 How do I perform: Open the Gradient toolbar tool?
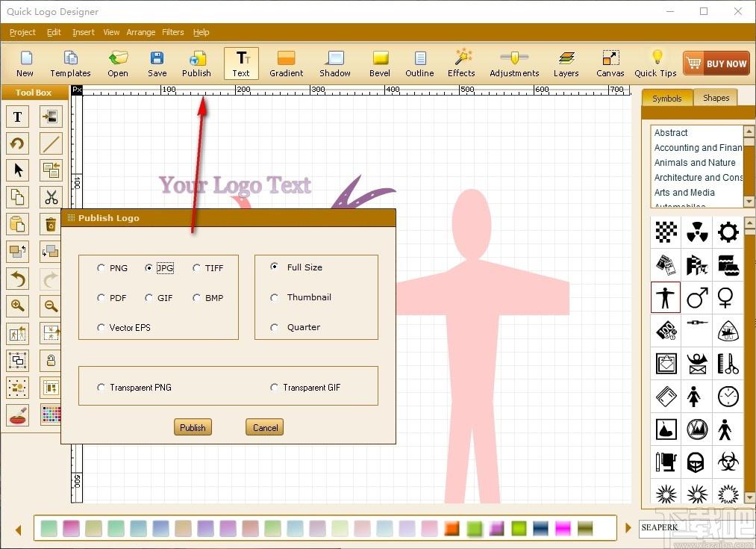(x=287, y=63)
